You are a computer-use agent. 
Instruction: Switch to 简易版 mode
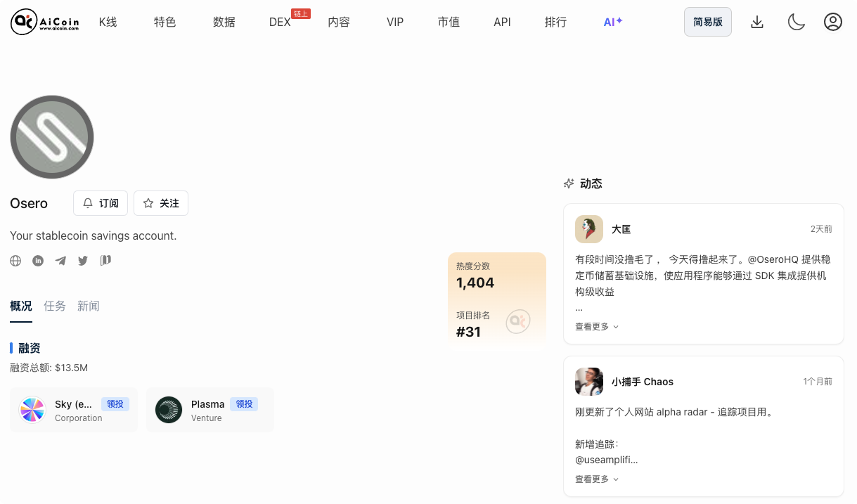pos(708,22)
